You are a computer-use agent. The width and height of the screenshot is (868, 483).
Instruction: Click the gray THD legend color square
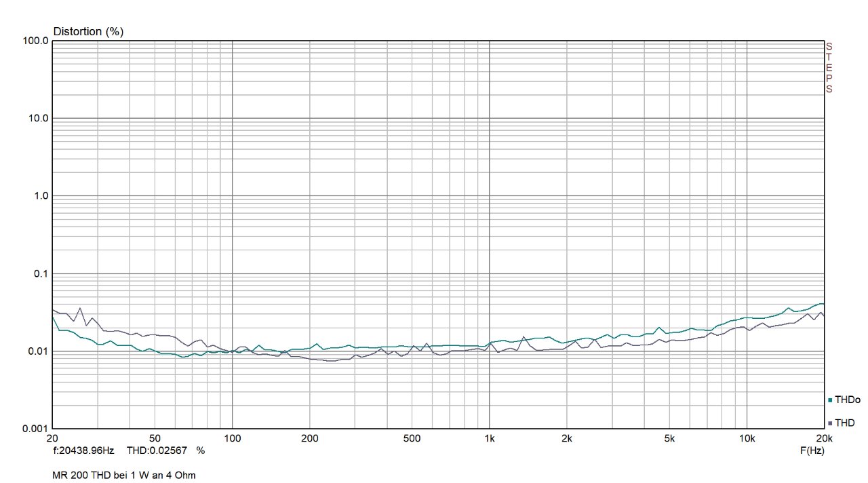click(x=830, y=423)
